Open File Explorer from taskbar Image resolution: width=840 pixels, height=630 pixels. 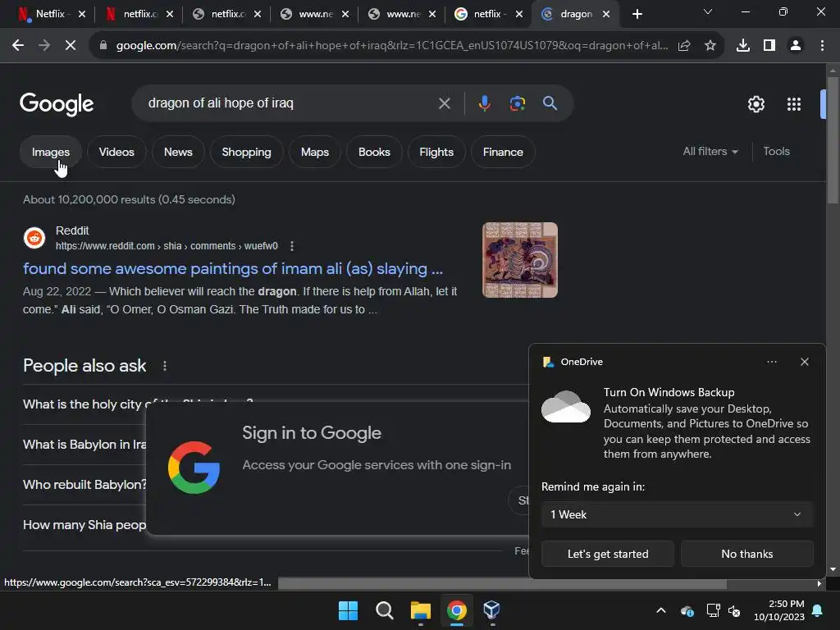pos(421,610)
